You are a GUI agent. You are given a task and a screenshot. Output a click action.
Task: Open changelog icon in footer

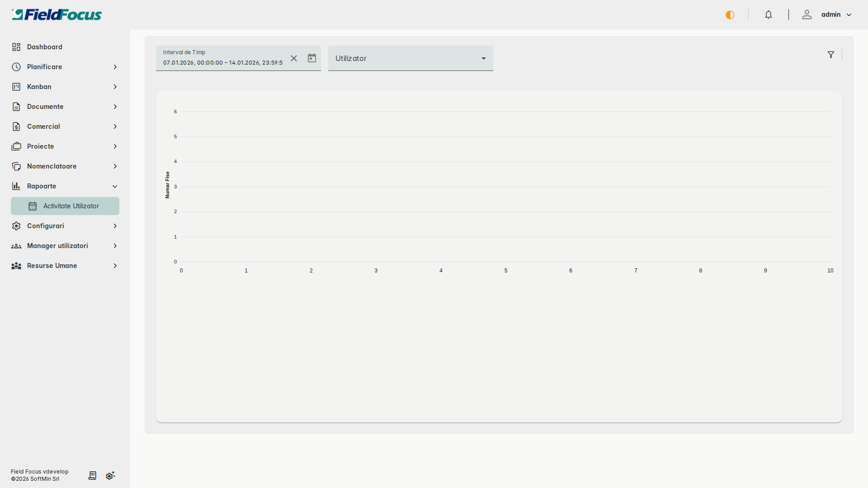(x=92, y=475)
